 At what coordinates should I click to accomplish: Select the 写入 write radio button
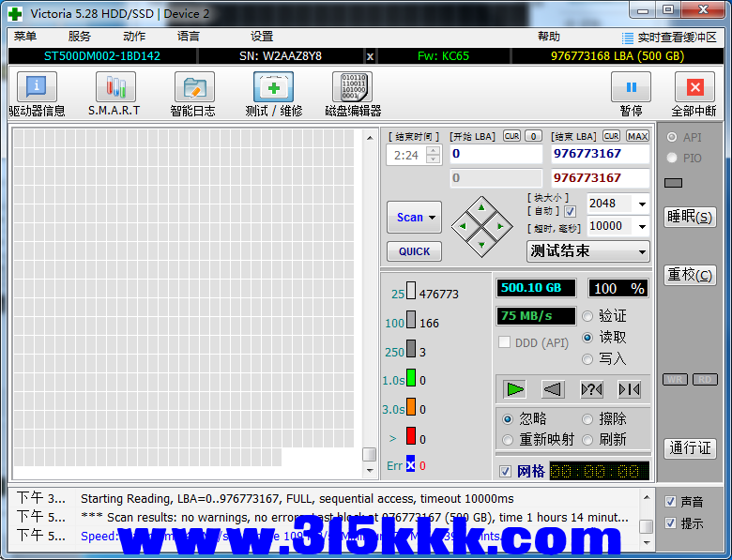tap(588, 358)
